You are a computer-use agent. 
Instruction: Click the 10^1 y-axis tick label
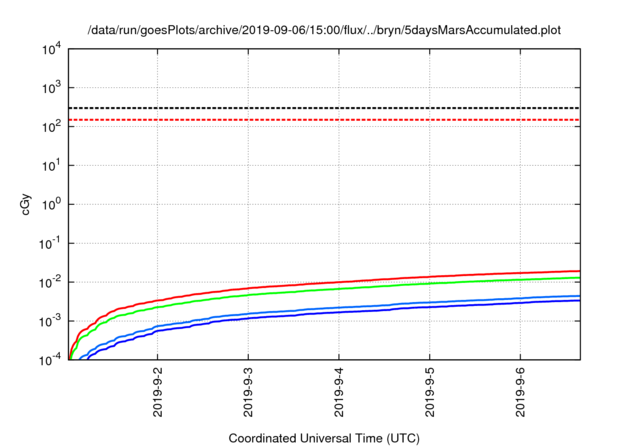[x=51, y=166]
